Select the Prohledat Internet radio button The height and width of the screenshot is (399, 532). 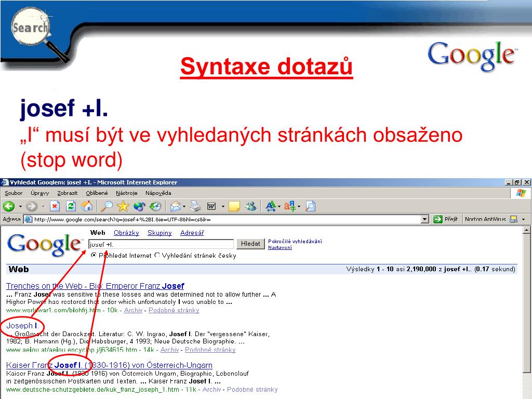[x=94, y=255]
